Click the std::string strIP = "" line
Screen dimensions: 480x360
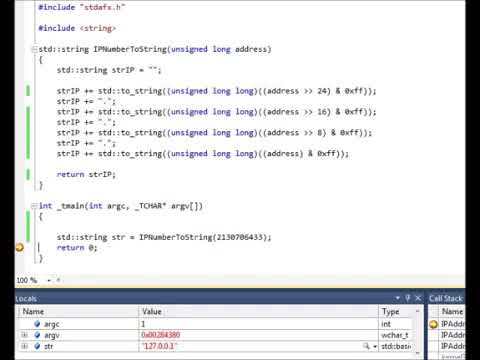109,70
